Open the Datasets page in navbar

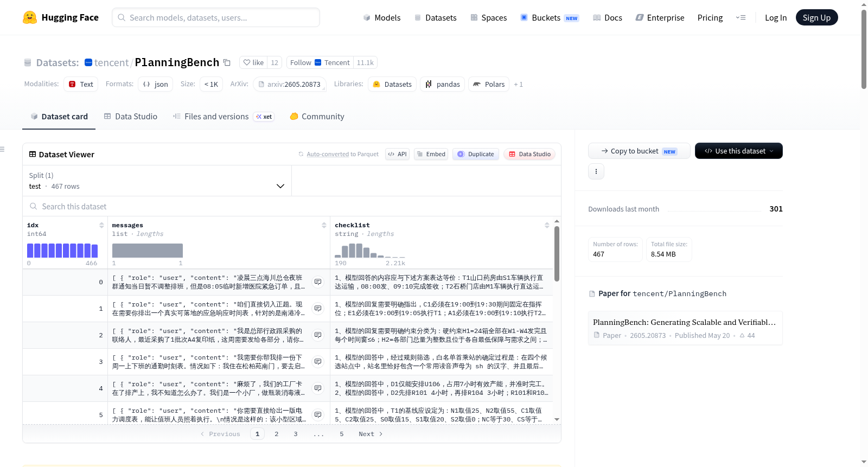(435, 17)
